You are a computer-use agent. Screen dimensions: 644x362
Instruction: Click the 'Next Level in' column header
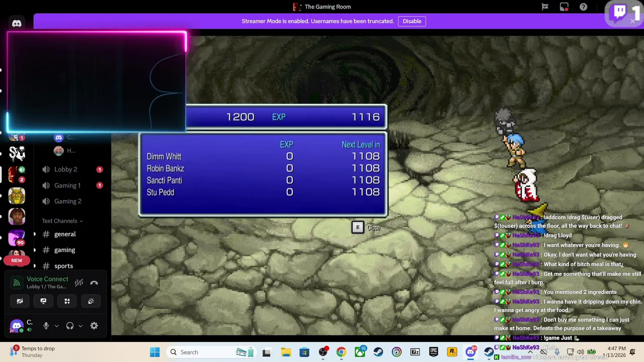[x=361, y=145]
